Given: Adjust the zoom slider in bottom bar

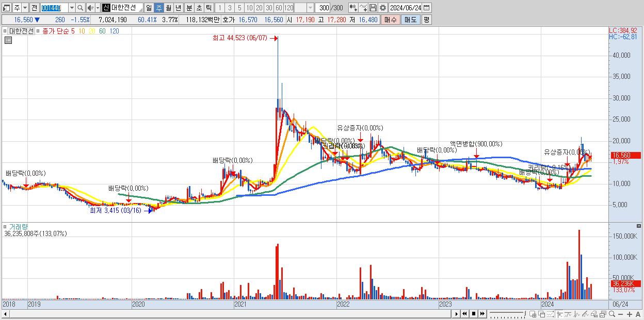Looking at the screenshot, I should pyautogui.click(x=507, y=314).
